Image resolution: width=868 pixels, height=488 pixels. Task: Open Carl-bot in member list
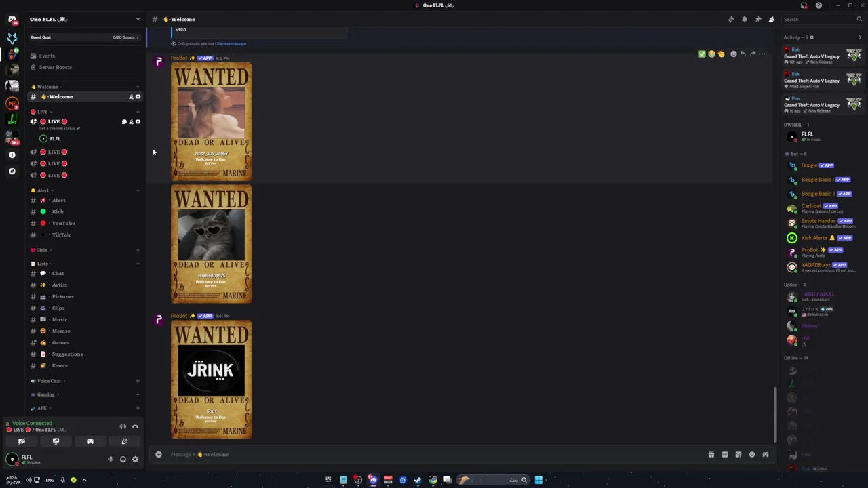[x=823, y=208]
